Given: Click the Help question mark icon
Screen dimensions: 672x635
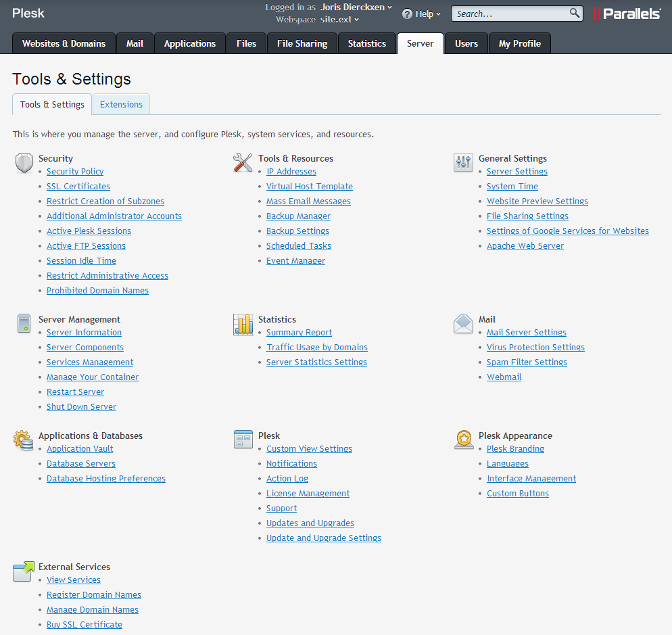Looking at the screenshot, I should pyautogui.click(x=407, y=14).
